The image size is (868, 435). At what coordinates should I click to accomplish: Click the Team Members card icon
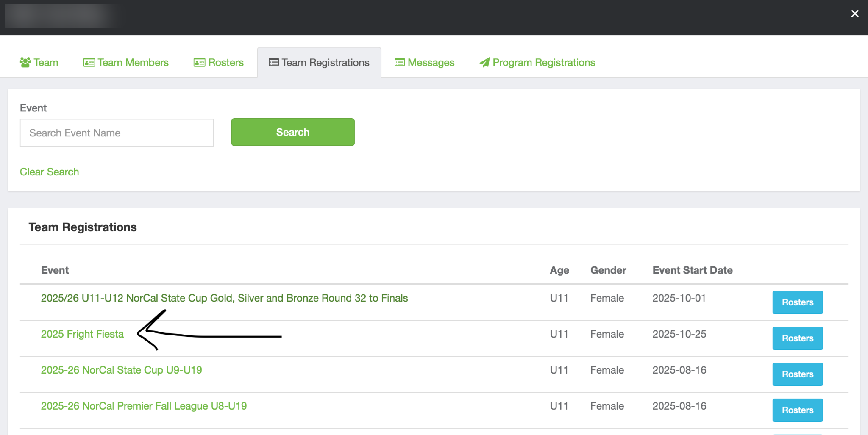(x=89, y=63)
